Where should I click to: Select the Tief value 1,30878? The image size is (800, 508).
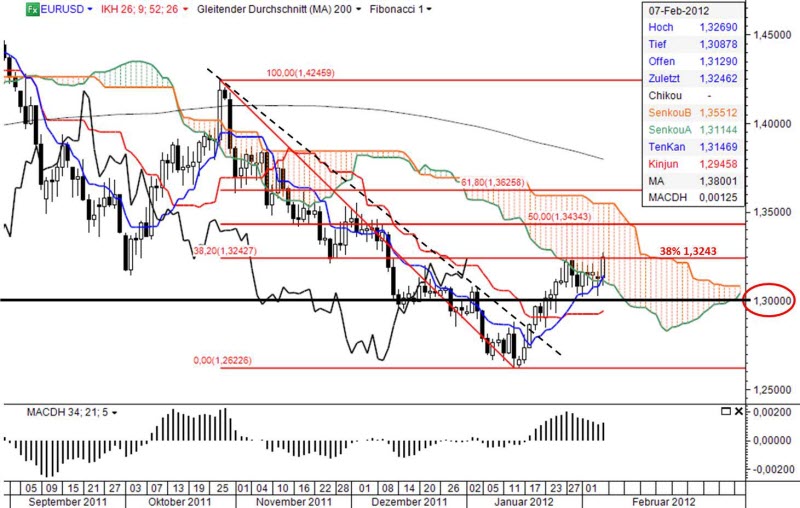[x=718, y=44]
